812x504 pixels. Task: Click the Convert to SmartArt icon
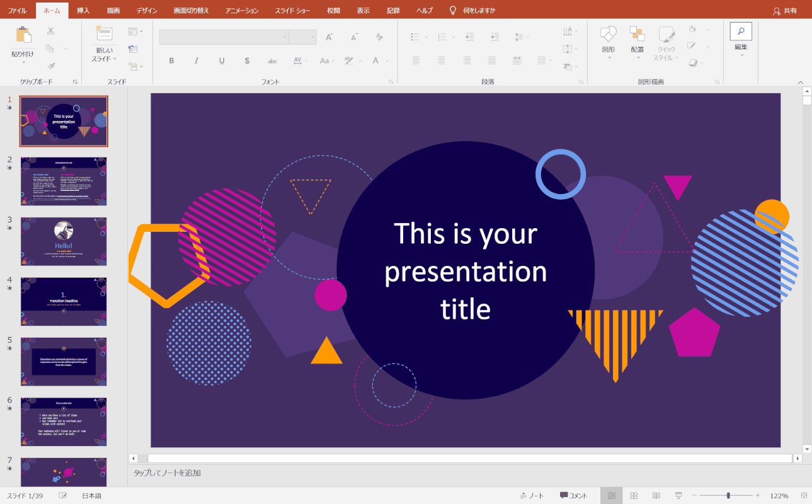(x=568, y=66)
